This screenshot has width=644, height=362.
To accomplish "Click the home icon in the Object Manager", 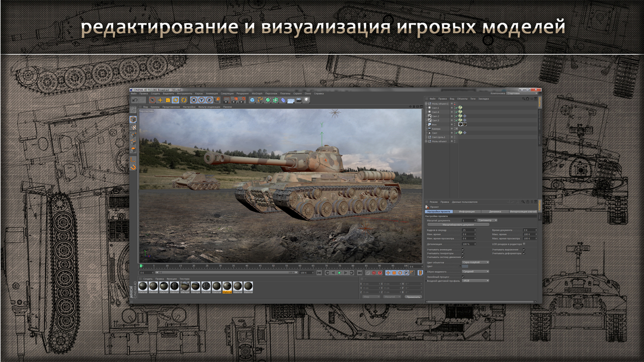I will (x=527, y=99).
